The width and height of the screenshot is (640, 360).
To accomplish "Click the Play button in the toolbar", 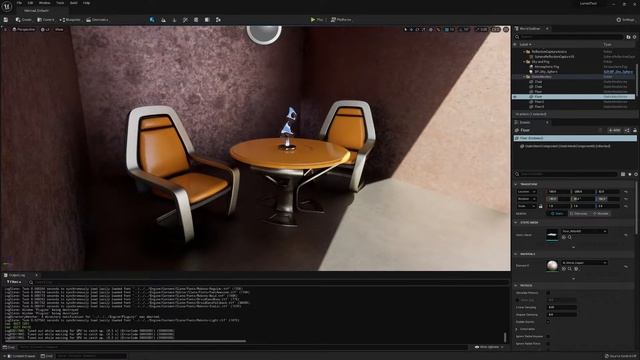I will coord(316,20).
